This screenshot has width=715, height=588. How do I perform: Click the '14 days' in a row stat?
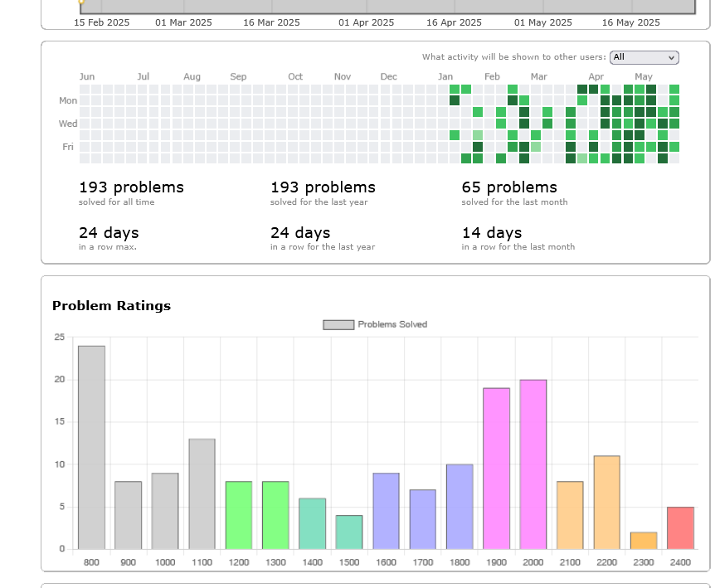(492, 233)
